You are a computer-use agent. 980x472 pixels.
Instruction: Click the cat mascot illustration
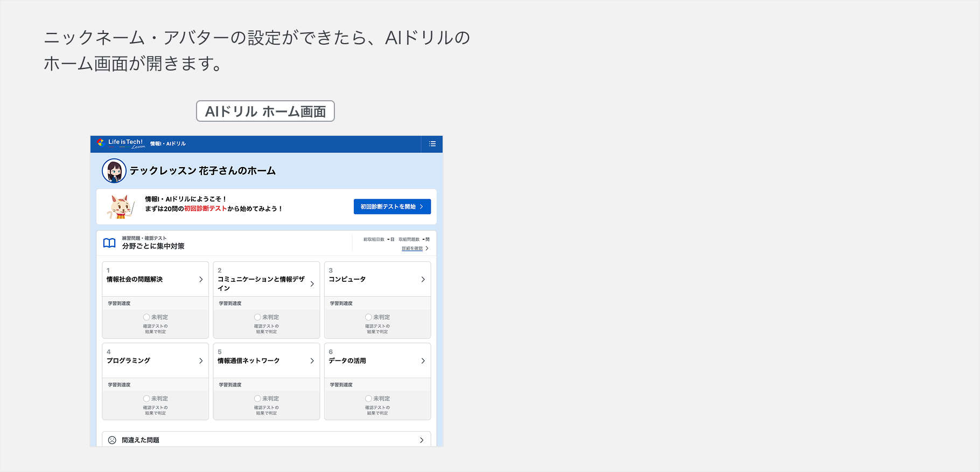120,206
